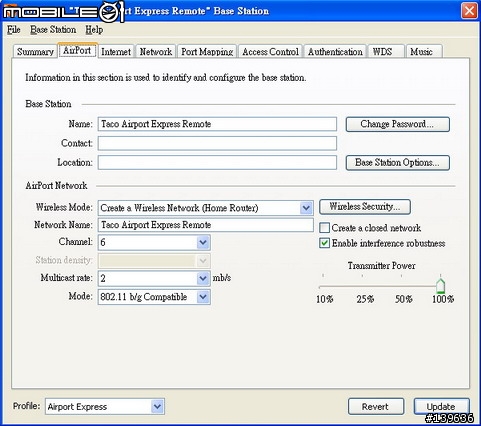This screenshot has height=426, width=481.
Task: Open Wireless Security settings
Action: tap(365, 207)
